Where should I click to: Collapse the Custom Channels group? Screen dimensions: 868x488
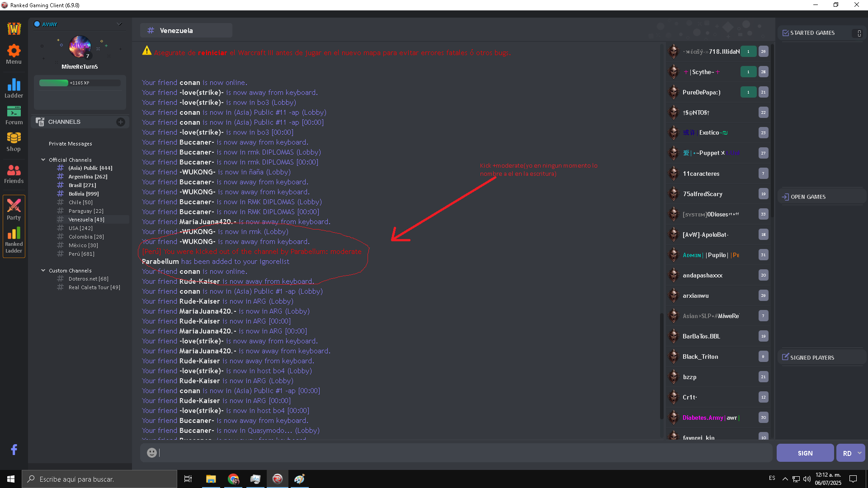click(43, 270)
